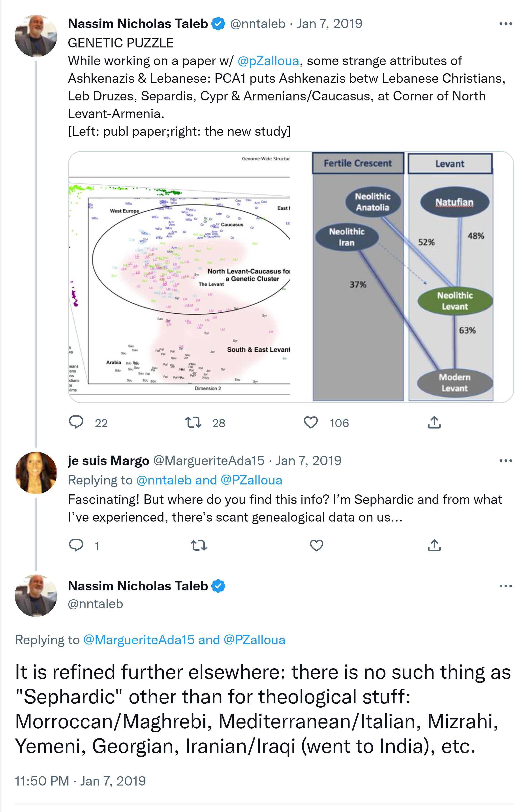Open the PCA genetic cluster chart image
Screen dimensions: 522x812
click(x=180, y=276)
